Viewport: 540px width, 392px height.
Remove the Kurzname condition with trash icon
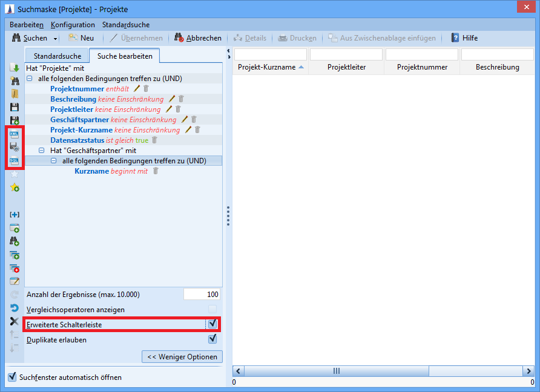tap(156, 171)
